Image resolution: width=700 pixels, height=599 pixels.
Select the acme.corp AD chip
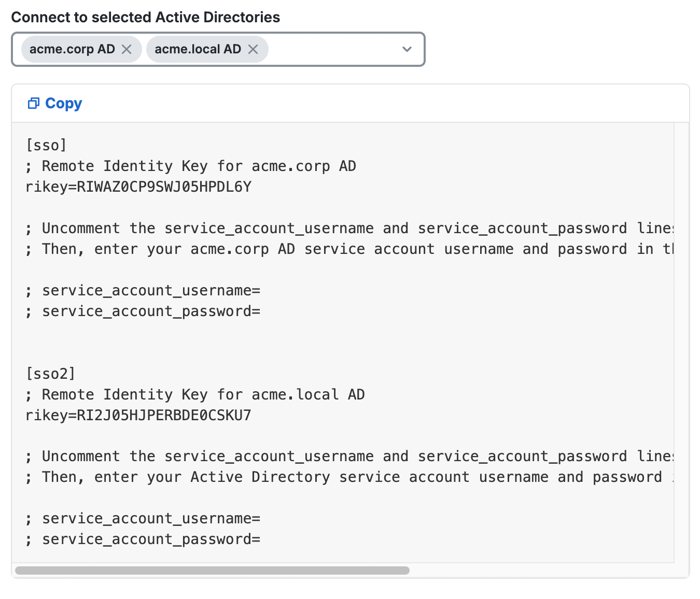73,49
